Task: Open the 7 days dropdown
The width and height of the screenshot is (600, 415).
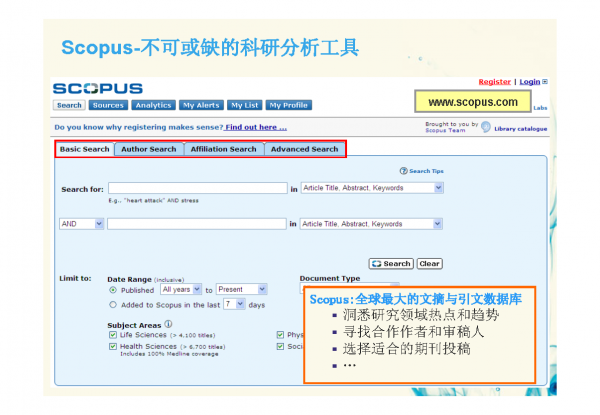Action: point(234,304)
